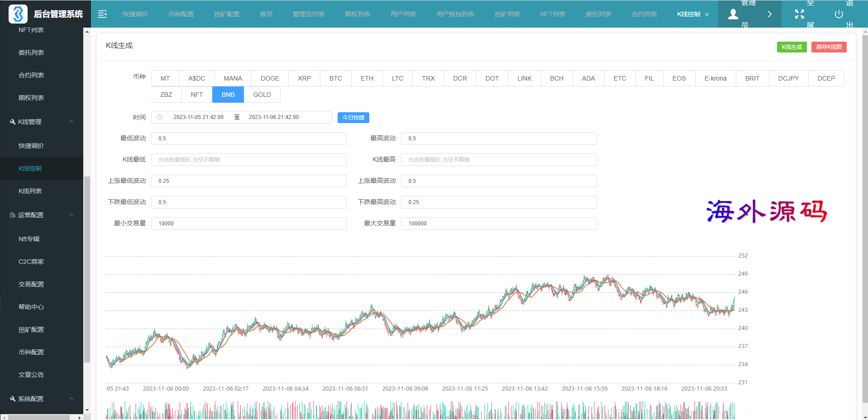Screen dimensions: 868x420
Task: Click the fullscreen toggle icon
Action: [x=800, y=14]
